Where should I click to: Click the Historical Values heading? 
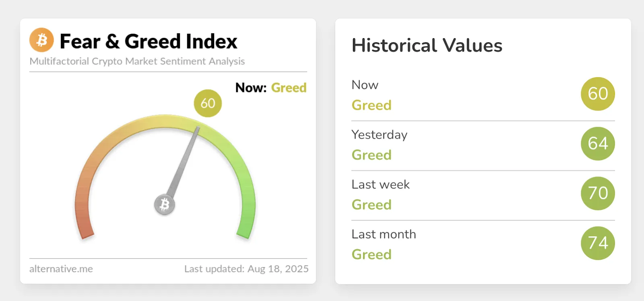tap(427, 45)
